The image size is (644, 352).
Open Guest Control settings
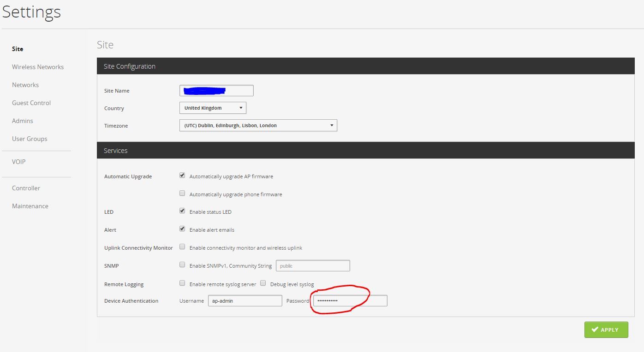point(31,103)
